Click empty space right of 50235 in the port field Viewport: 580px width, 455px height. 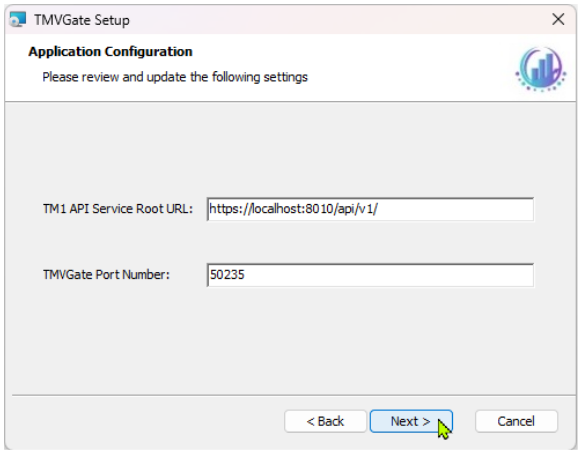coord(388,275)
